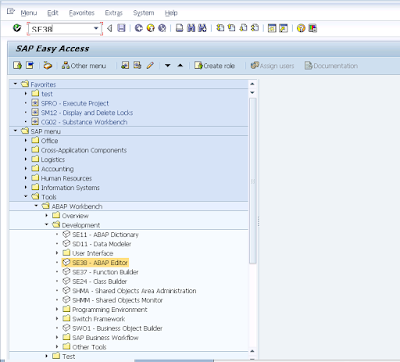Screen dimensions: 400x362
Task: Click the Find Next binoculars icon
Action: click(202, 28)
